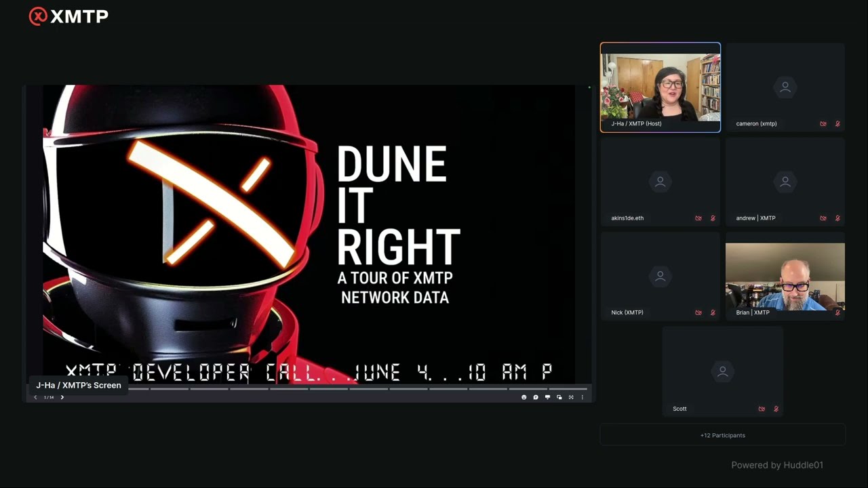868x488 pixels.
Task: Open the comment bubble icon in slide toolbar
Action: point(536,397)
